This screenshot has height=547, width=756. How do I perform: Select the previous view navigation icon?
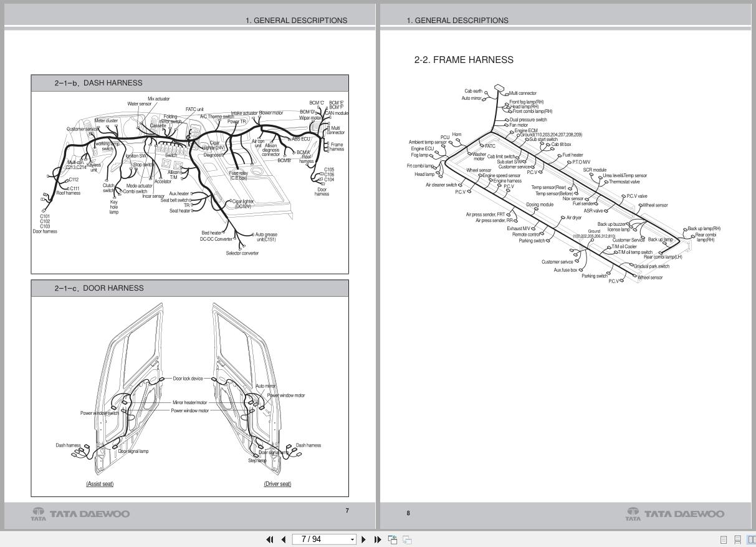click(393, 539)
